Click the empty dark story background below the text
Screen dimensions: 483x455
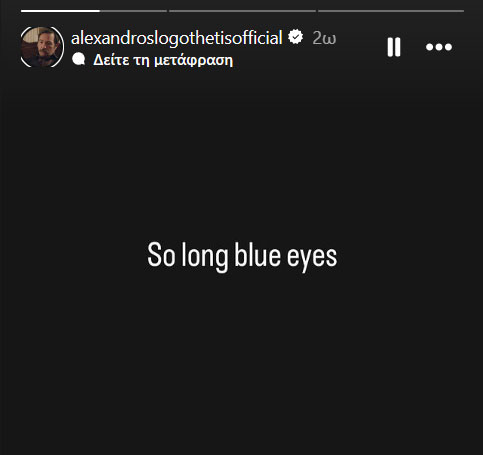[241, 363]
